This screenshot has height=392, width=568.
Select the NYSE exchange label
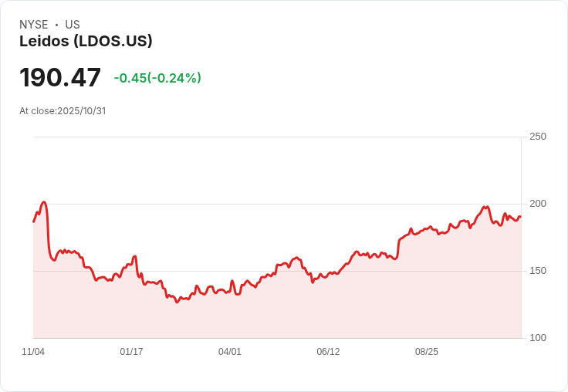[x=34, y=25]
